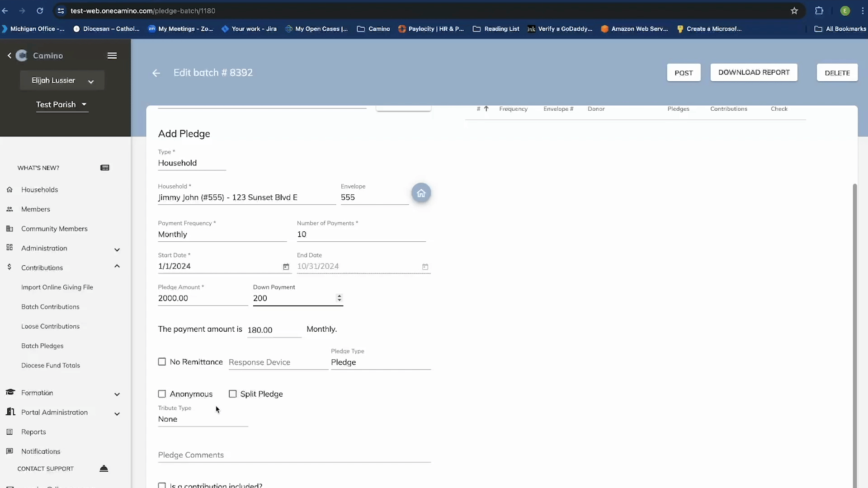Expand the Administration section
This screenshot has width=868, height=488.
pyautogui.click(x=117, y=249)
